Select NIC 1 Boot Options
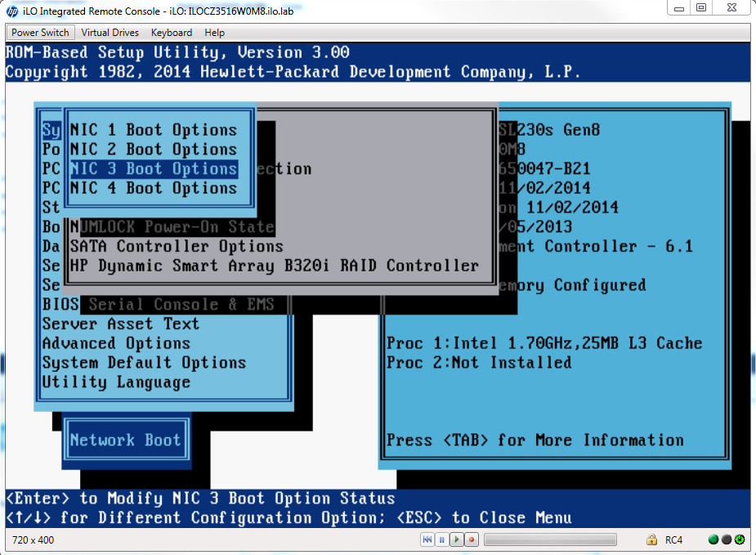 (x=154, y=130)
